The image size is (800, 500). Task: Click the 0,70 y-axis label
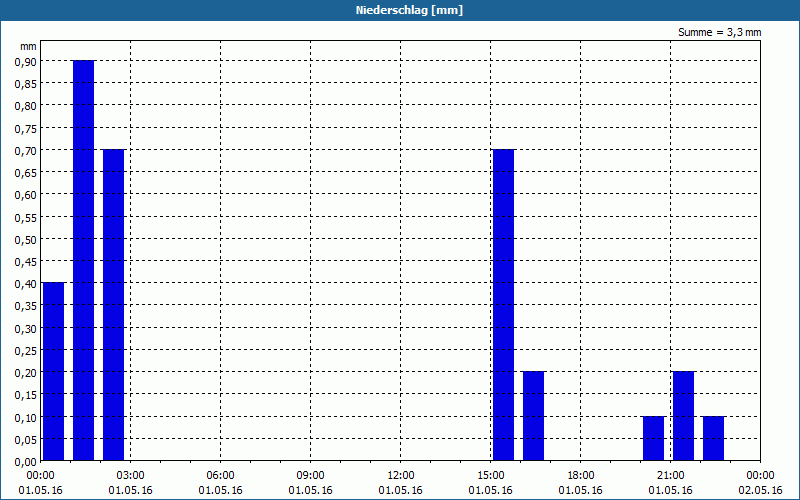(26, 151)
